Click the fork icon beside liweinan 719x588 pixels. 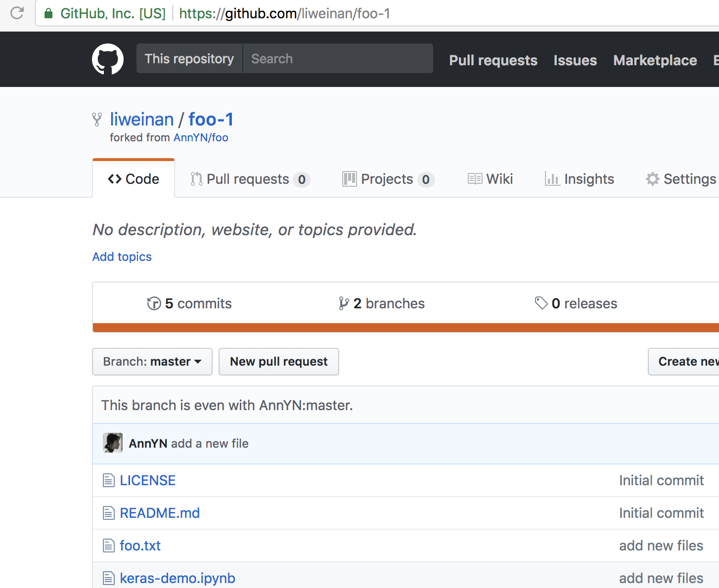pos(97,119)
